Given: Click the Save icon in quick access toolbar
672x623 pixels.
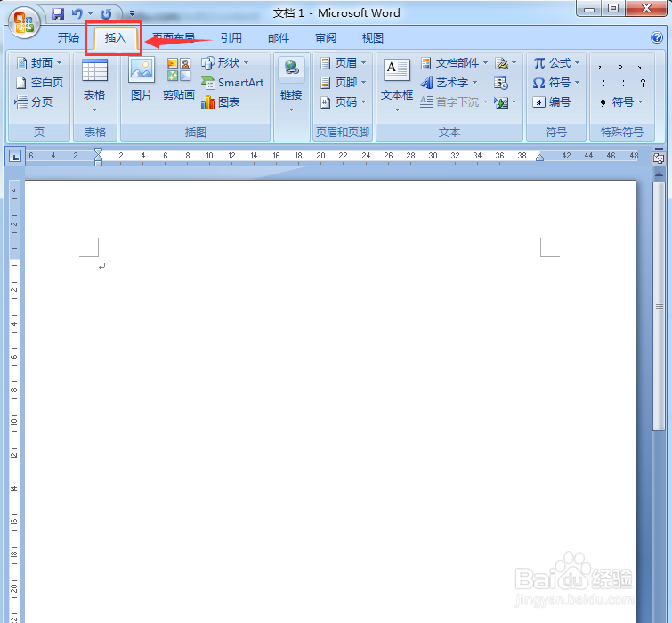Looking at the screenshot, I should [58, 14].
